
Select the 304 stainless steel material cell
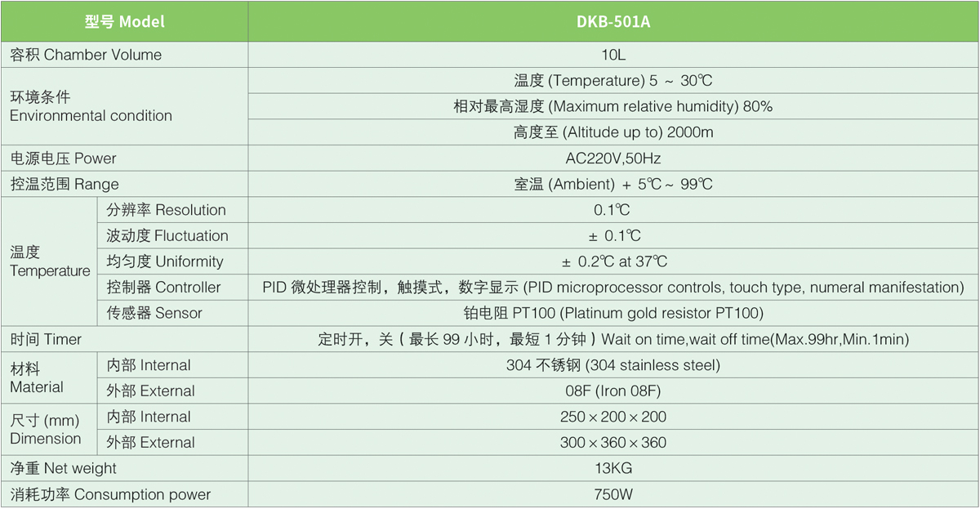click(x=612, y=365)
